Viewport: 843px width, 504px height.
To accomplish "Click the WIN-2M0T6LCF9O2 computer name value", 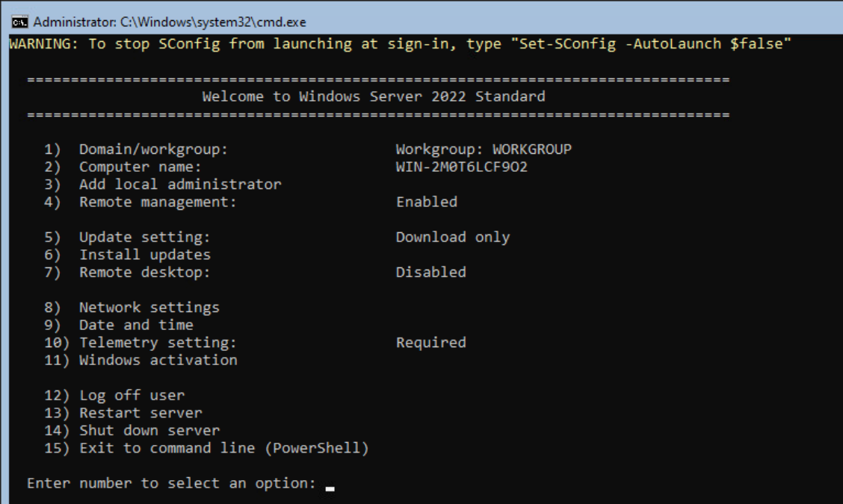I will coord(461,167).
